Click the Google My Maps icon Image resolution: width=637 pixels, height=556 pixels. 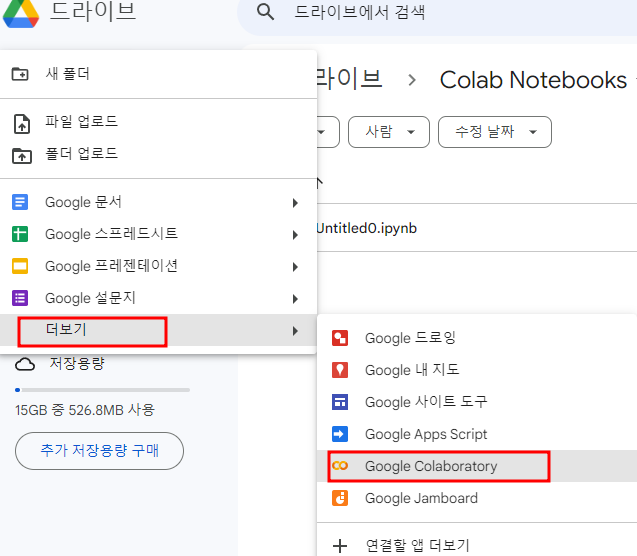point(340,370)
